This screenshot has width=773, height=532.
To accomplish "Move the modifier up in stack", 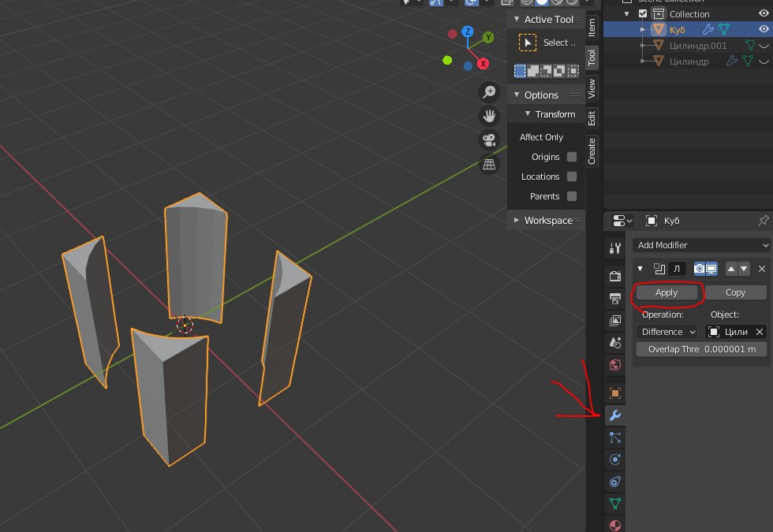I will coord(731,269).
